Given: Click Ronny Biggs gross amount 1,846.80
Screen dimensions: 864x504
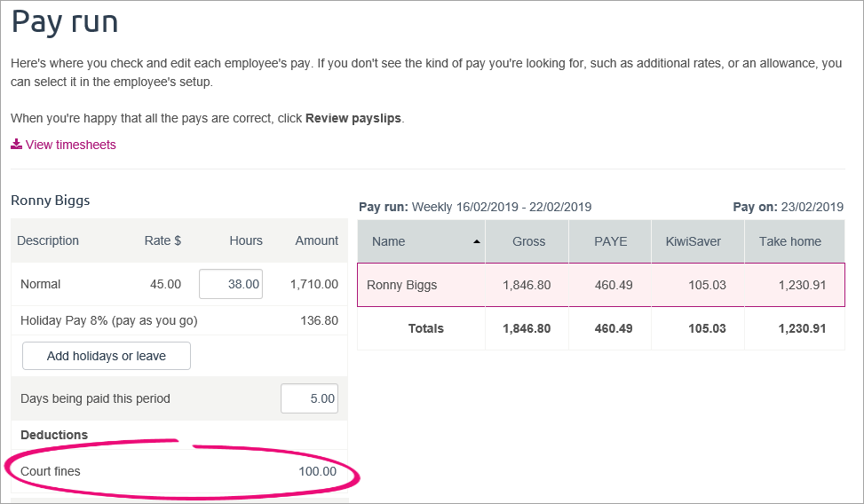Looking at the screenshot, I should pyautogui.click(x=527, y=285).
